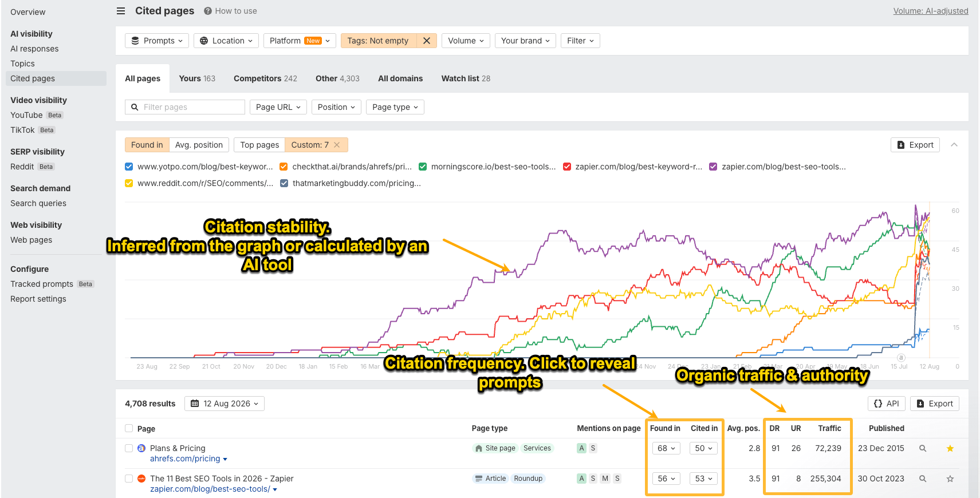The image size is (980, 498).
Task: Click the Site page type tag
Action: 495,448
